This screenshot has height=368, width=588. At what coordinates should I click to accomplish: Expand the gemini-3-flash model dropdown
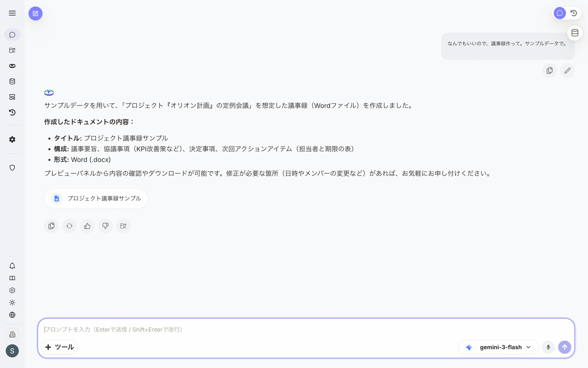click(x=498, y=347)
